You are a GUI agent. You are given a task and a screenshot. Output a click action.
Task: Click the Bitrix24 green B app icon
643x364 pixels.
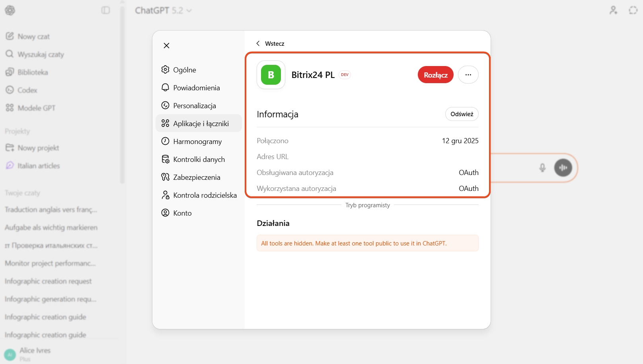pos(271,75)
